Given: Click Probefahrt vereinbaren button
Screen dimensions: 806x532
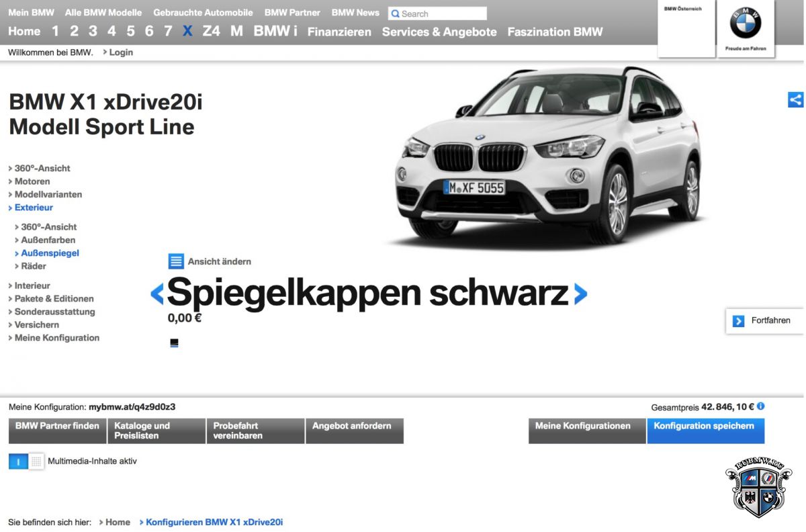Looking at the screenshot, I should point(255,431).
